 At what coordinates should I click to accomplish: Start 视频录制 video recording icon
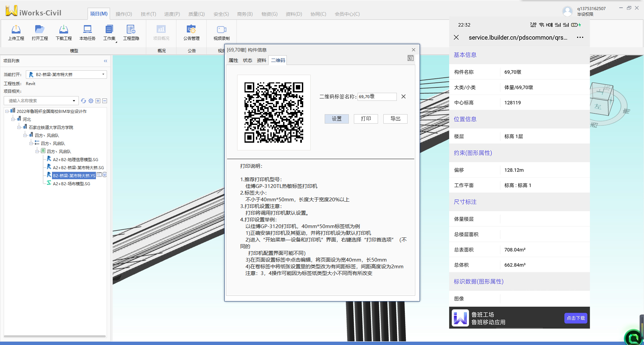pyautogui.click(x=222, y=29)
